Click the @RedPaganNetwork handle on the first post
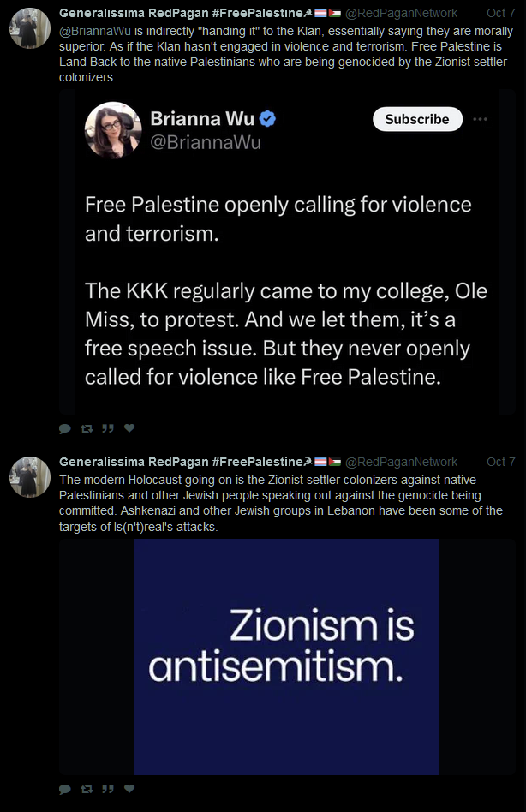 click(x=401, y=13)
